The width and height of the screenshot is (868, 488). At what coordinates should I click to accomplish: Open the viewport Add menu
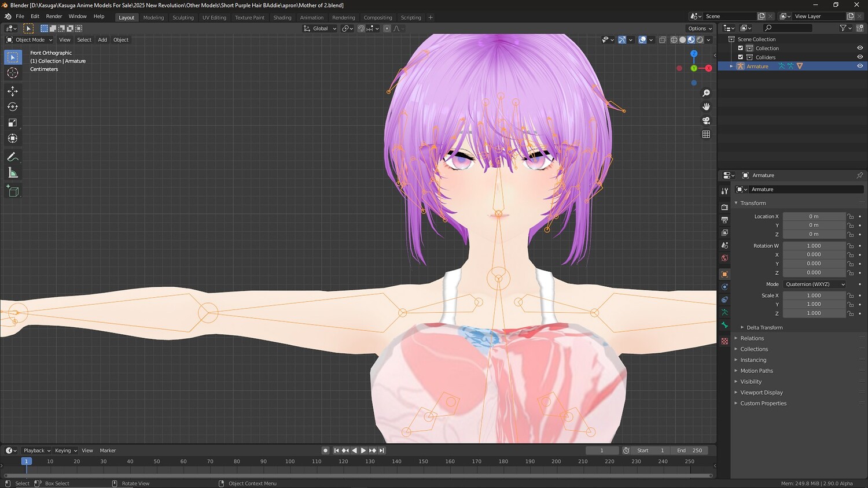point(102,40)
